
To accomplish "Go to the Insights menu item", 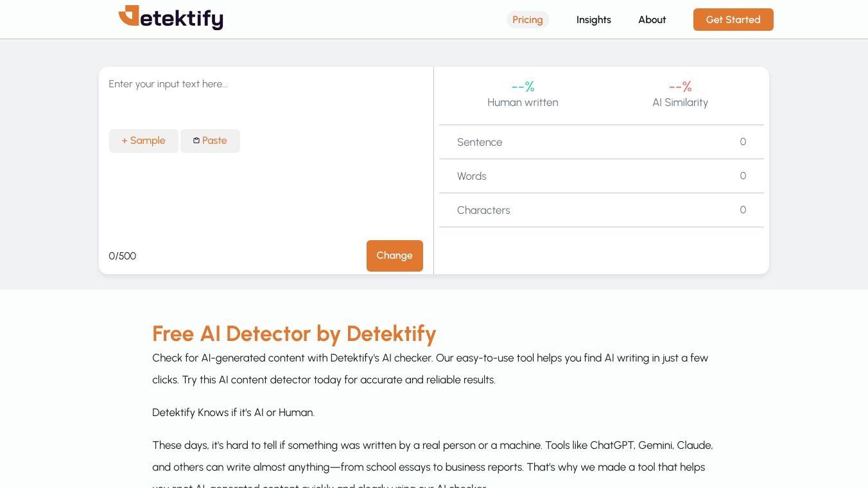I will [x=593, y=20].
